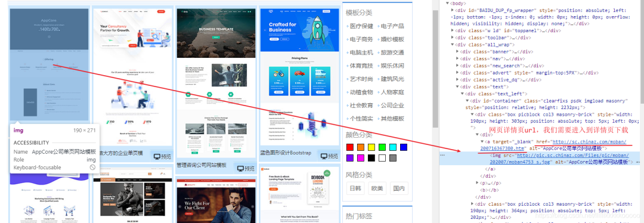The width and height of the screenshot is (644, 223).
Task: Open the highlighted AppCore template thumbnail
Action: coord(49,64)
